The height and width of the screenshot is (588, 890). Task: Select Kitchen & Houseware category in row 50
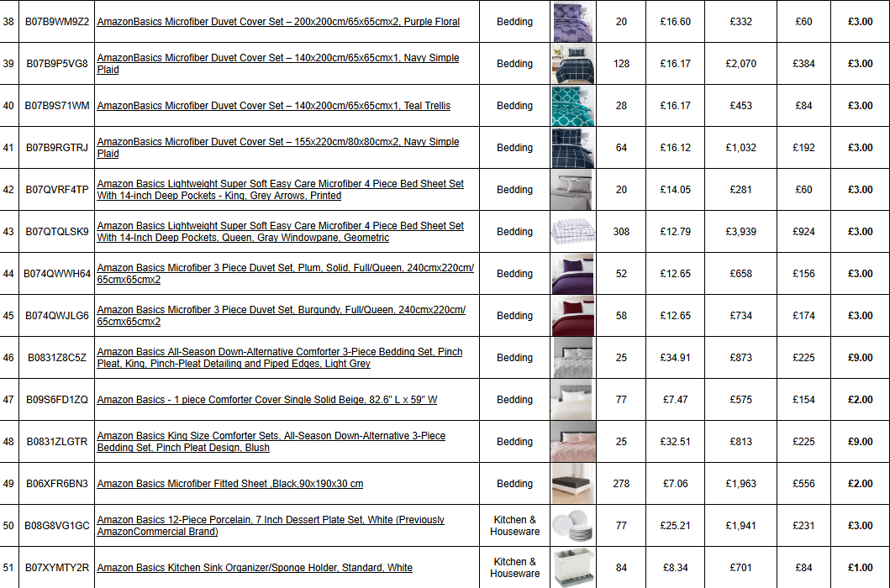(x=515, y=526)
